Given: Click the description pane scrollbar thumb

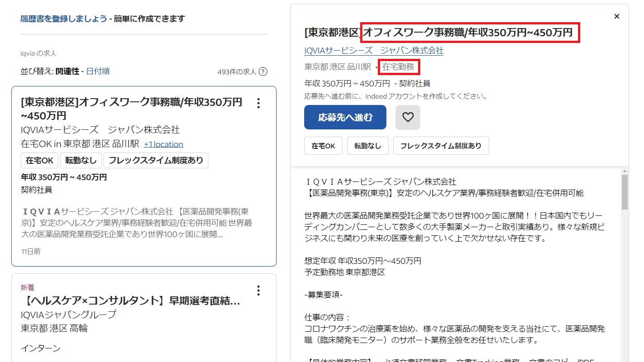Looking at the screenshot, I should coord(625,192).
